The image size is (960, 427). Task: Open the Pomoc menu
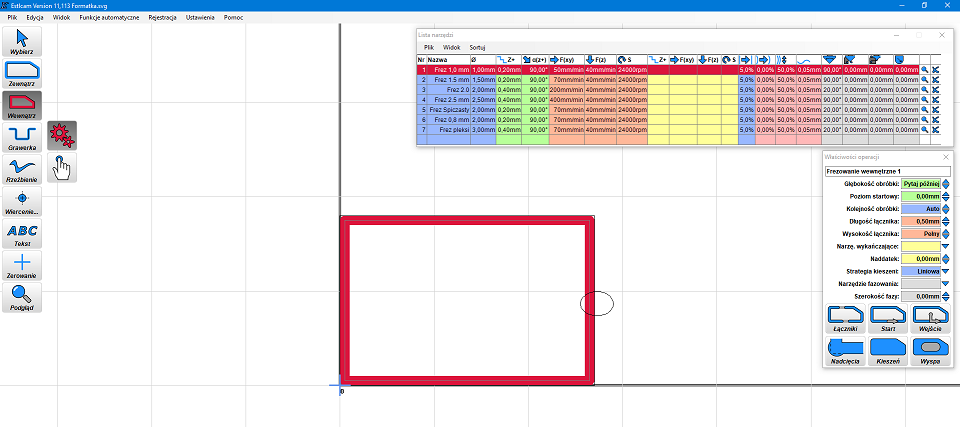pos(233,18)
